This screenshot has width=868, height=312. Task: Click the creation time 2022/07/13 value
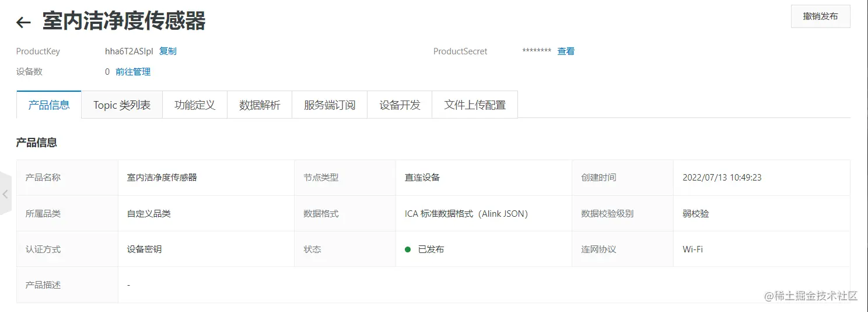point(722,178)
